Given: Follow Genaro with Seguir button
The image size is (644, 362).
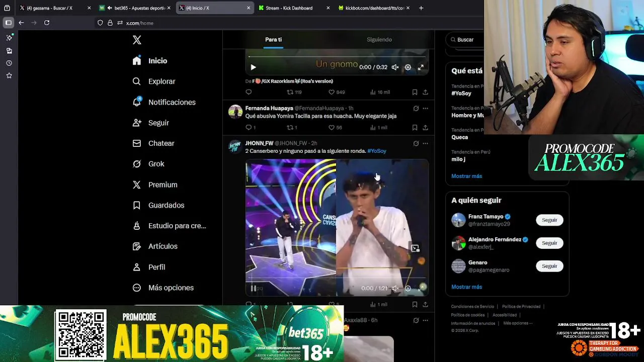Looking at the screenshot, I should click(549, 266).
